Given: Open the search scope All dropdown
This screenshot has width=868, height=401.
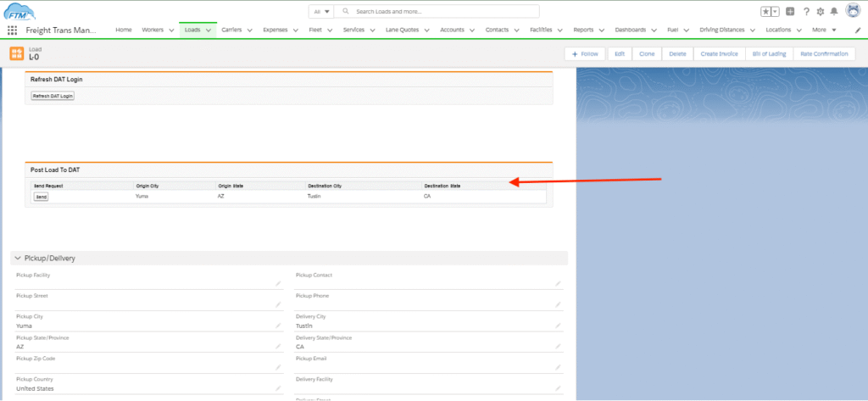Looking at the screenshot, I should pyautogui.click(x=321, y=12).
